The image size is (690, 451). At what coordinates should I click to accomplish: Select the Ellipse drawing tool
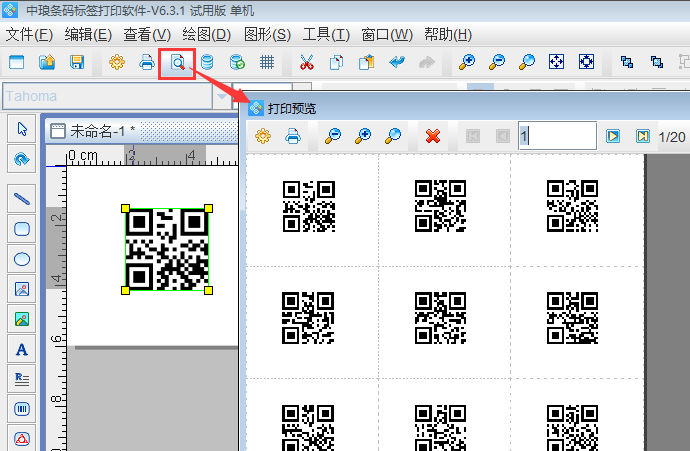click(x=22, y=259)
